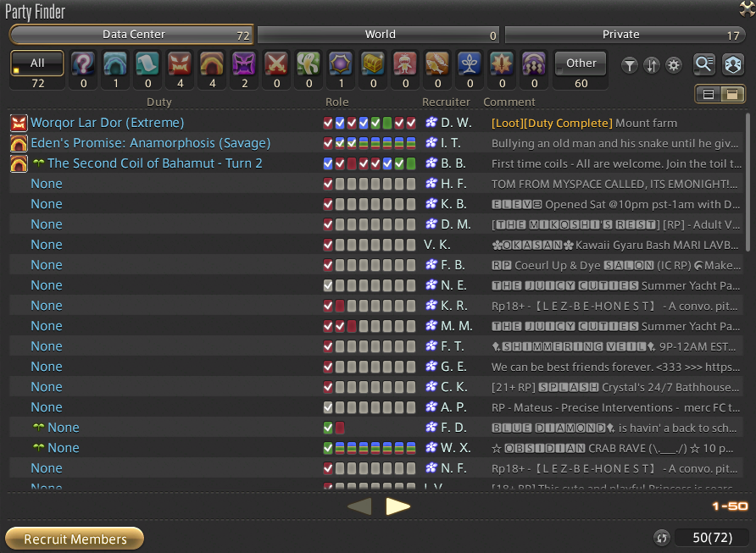Select the listing recruited by K. B.
The height and width of the screenshot is (553, 756).
click(376, 204)
